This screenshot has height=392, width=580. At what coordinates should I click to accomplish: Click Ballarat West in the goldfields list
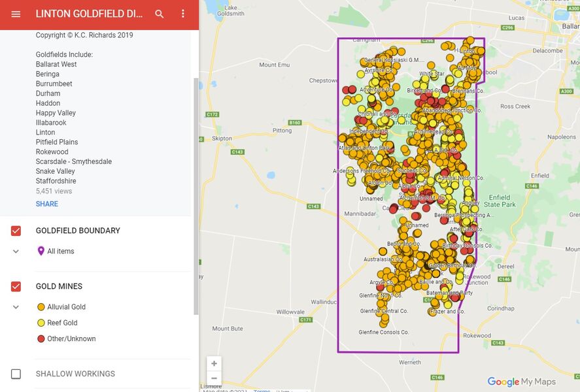coord(56,64)
